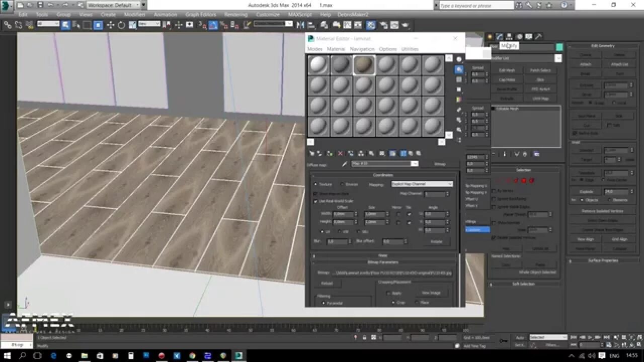Collapse the Bitmap Parameters rollout
Viewport: 644px width, 362px height.
383,262
